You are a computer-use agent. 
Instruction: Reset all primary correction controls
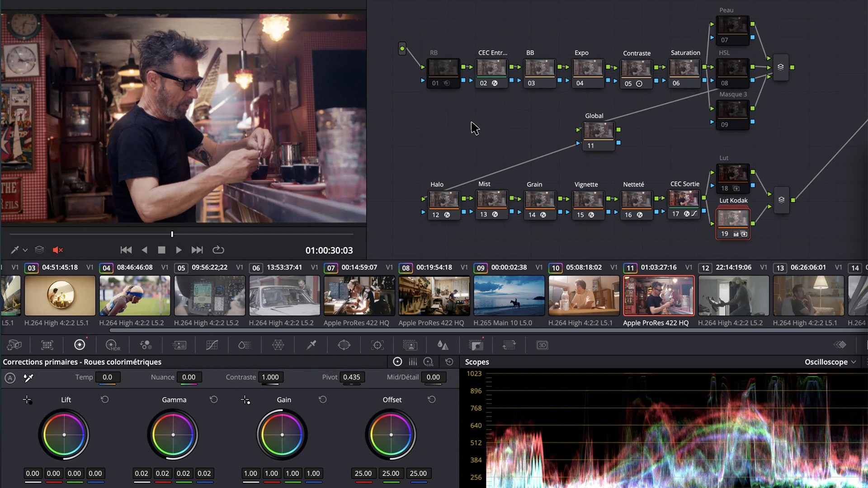click(x=449, y=361)
